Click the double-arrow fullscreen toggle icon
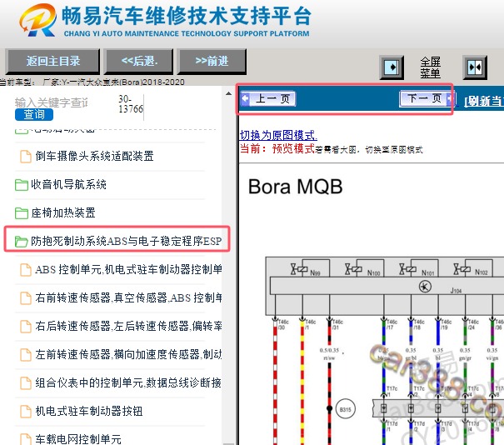This screenshot has width=504, height=445. tap(475, 67)
